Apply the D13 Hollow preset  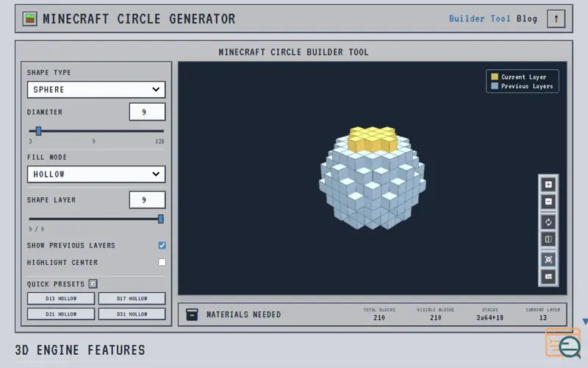[x=61, y=299]
